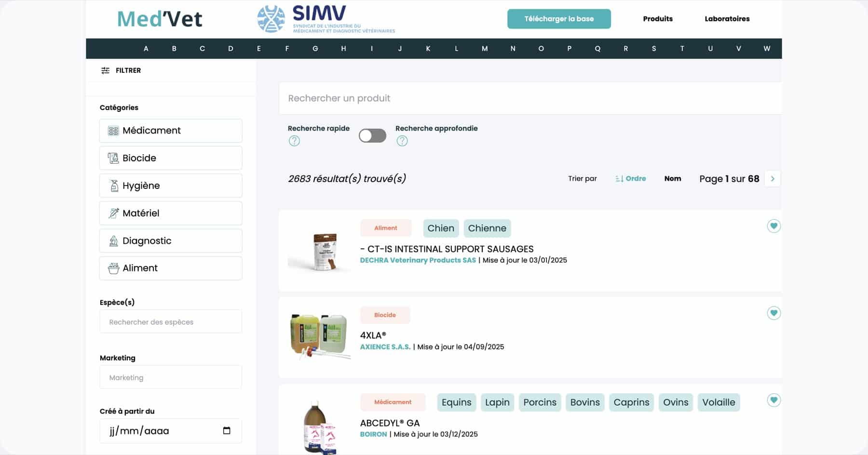The width and height of the screenshot is (868, 455).
Task: Jump to products starting with A
Action: tap(146, 48)
